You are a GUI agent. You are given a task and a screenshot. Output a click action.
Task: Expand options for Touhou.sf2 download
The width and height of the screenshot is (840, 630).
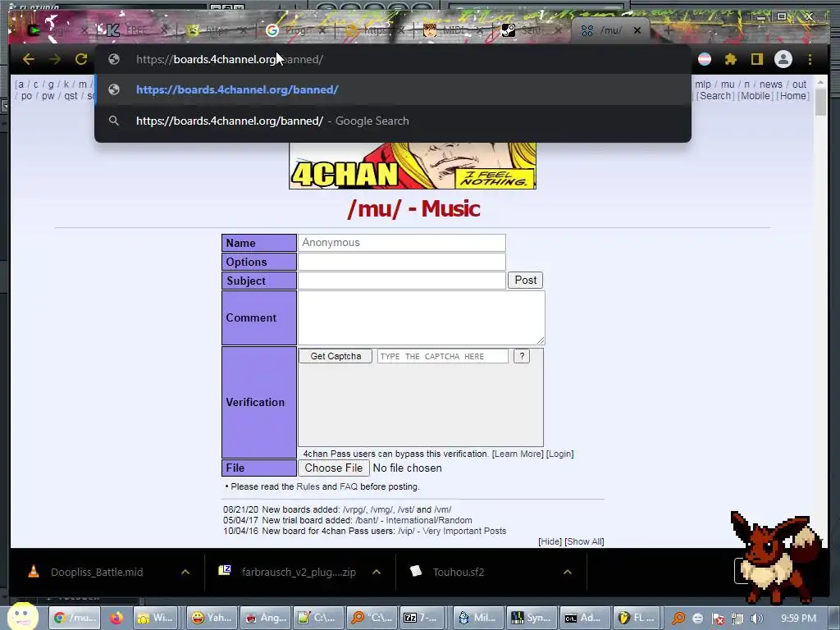(568, 572)
